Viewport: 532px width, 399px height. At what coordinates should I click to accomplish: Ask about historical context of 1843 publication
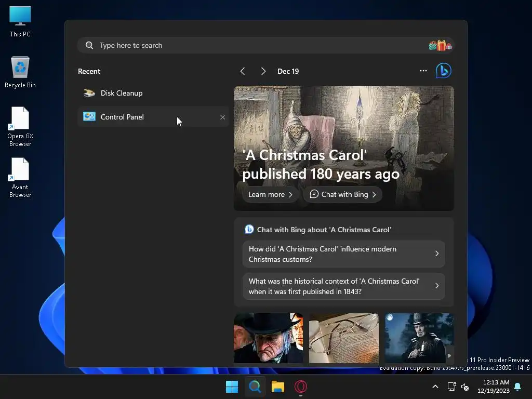click(x=344, y=286)
